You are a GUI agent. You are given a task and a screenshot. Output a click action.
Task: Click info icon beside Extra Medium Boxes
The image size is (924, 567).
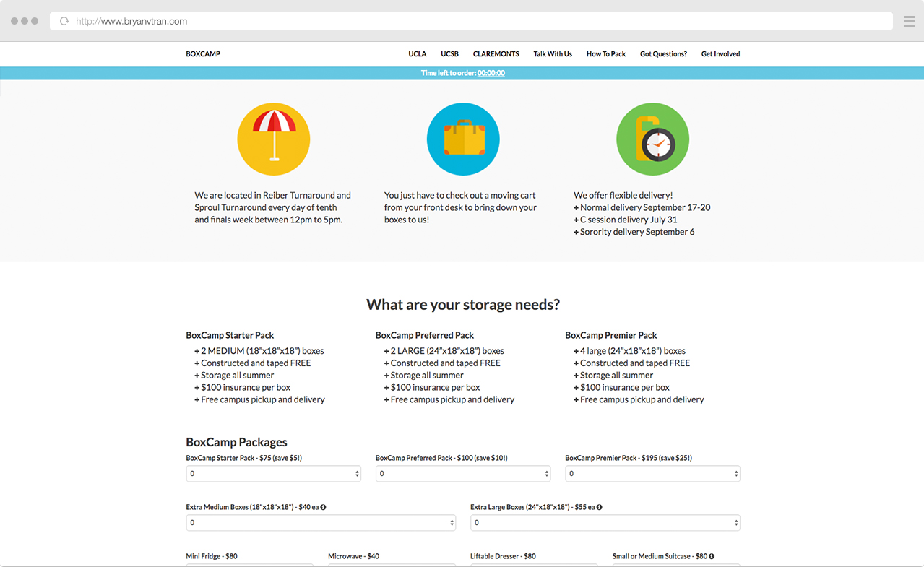coord(323,507)
